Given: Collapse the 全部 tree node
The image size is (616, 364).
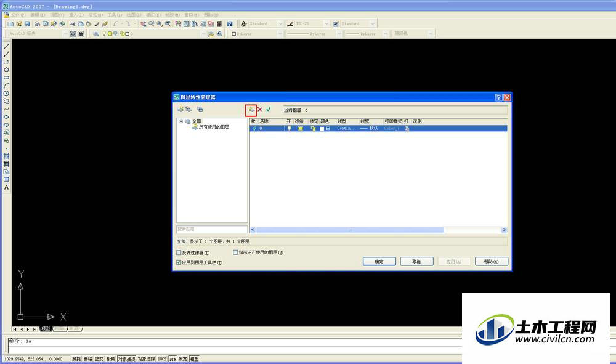Looking at the screenshot, I should coord(181,122).
